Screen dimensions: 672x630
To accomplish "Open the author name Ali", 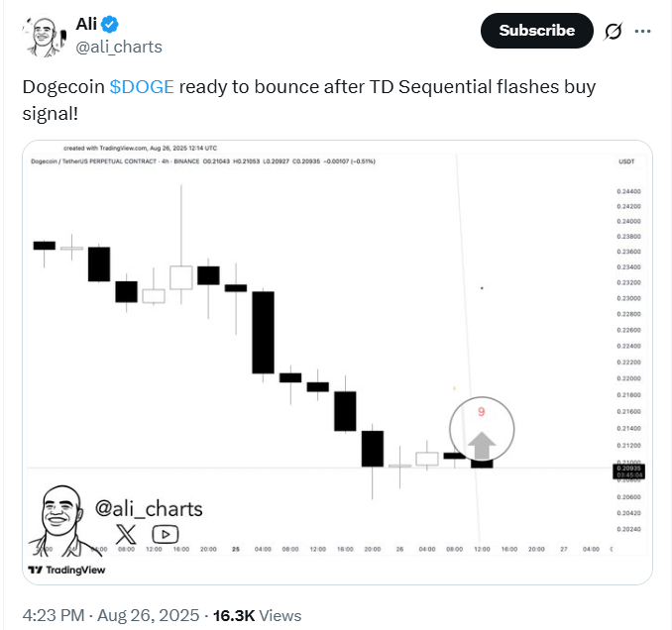I will (87, 24).
